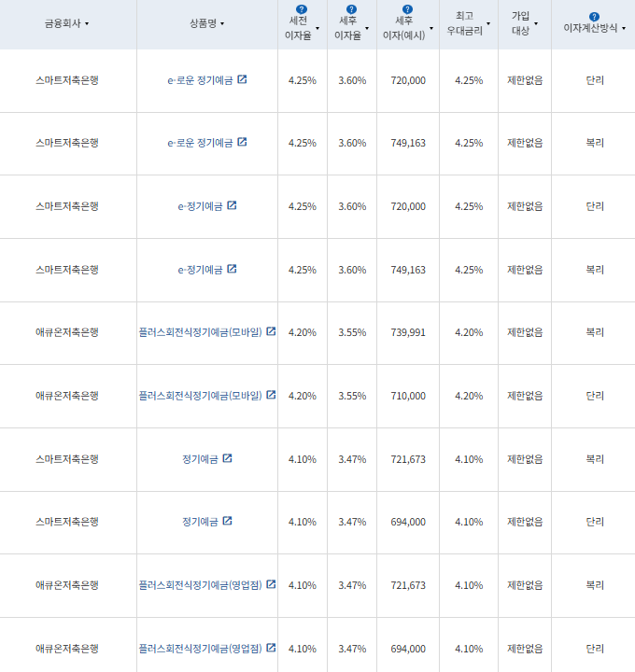Open e-정기예금 link in 복리 749,163 row
The width and height of the screenshot is (635, 672).
[x=200, y=270]
